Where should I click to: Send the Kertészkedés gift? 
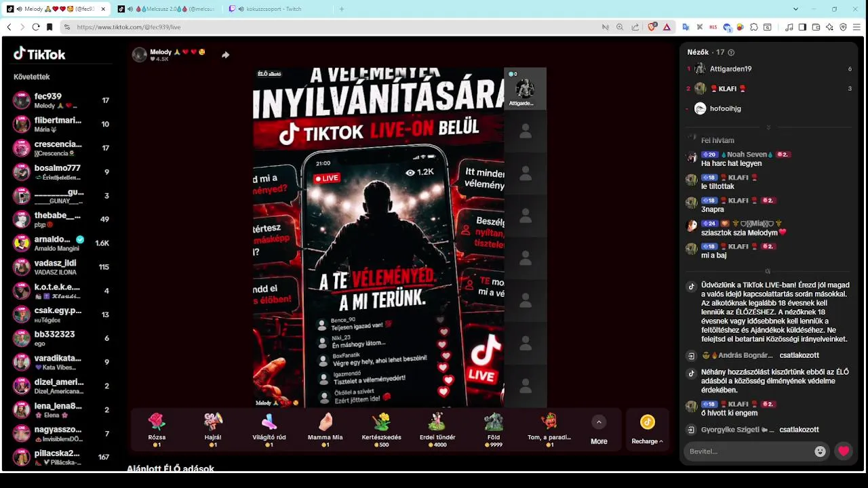point(382,430)
